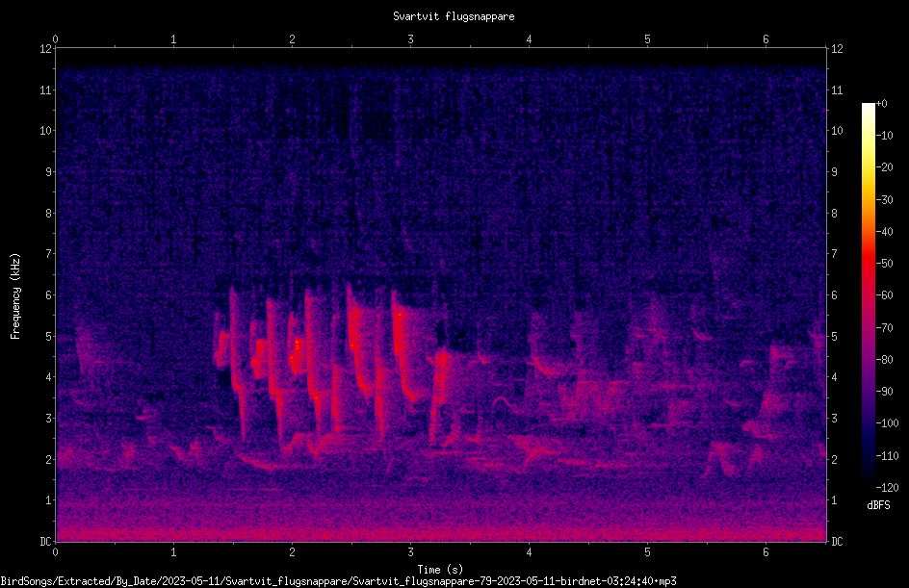
Task: Click the '-60' label on color scale
Action: pos(884,295)
